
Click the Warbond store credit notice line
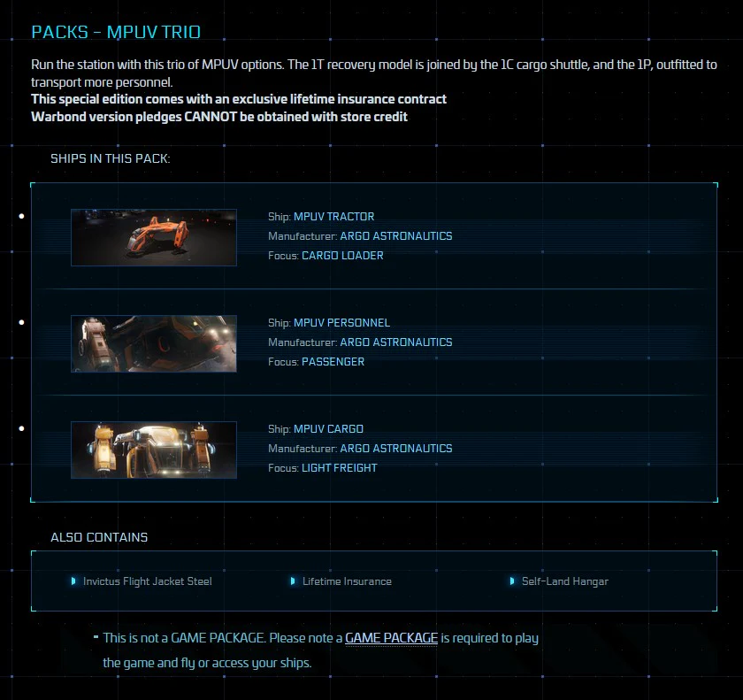pyautogui.click(x=219, y=117)
